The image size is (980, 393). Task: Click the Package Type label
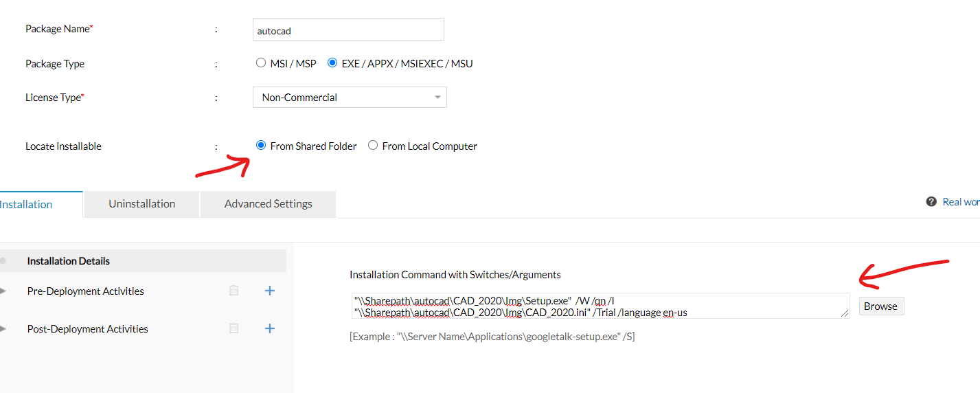coord(55,64)
